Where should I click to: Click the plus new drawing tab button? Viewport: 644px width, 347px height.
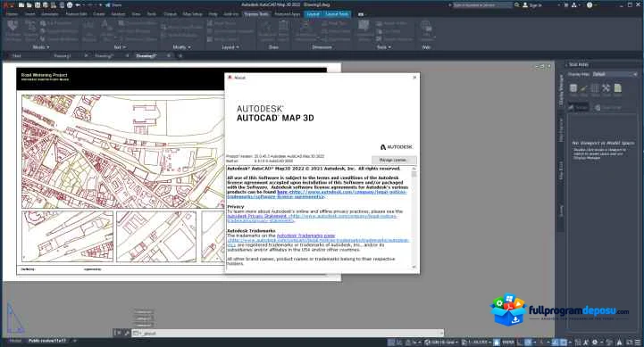[x=180, y=56]
